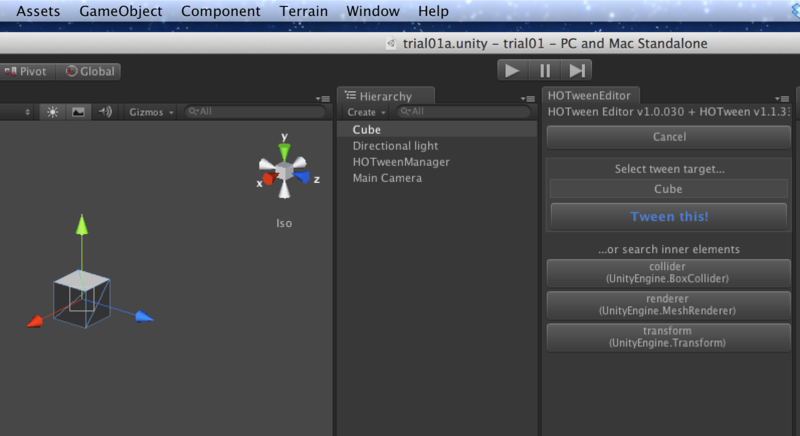Toggle the Iso projection label

click(284, 223)
